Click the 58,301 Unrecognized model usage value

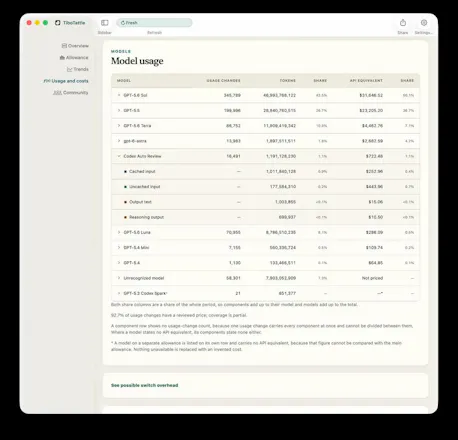pos(233,278)
